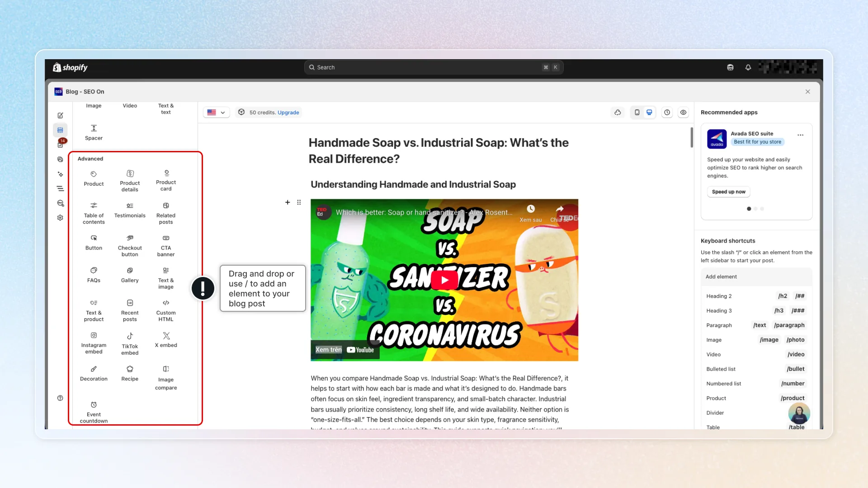The width and height of the screenshot is (868, 488).
Task: Add the Recent posts element
Action: tap(130, 311)
